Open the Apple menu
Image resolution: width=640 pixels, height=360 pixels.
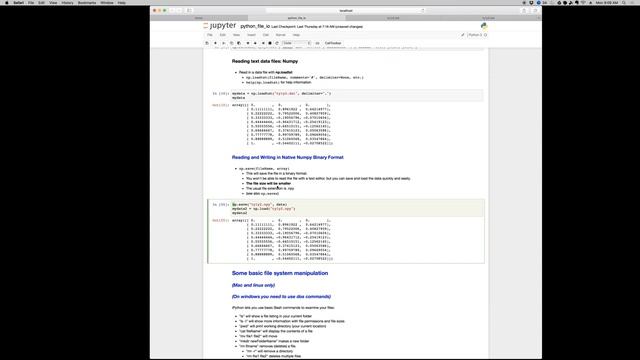[7, 2]
